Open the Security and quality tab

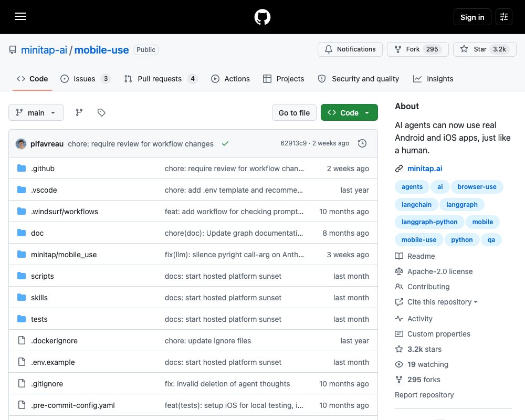[358, 79]
